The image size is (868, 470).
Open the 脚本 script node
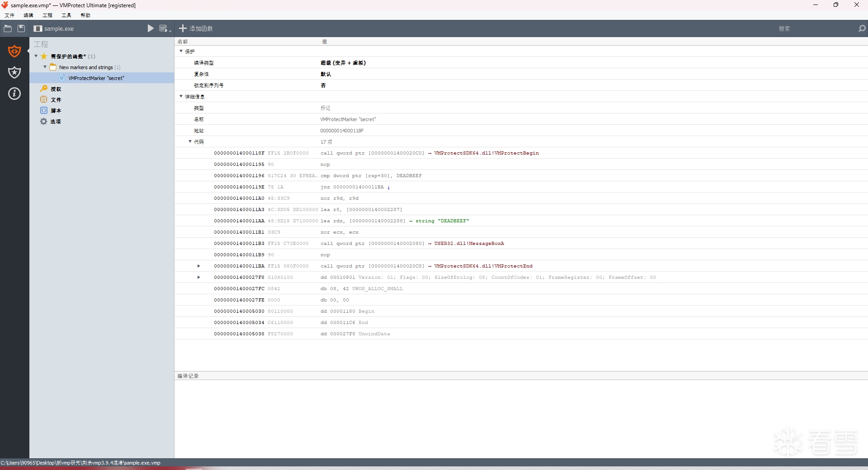click(x=56, y=111)
